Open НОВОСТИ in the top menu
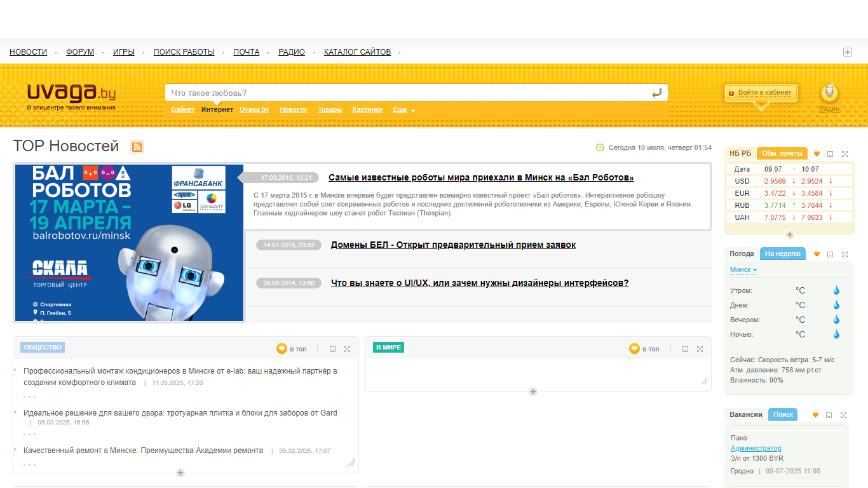The width and height of the screenshot is (868, 488). [28, 52]
